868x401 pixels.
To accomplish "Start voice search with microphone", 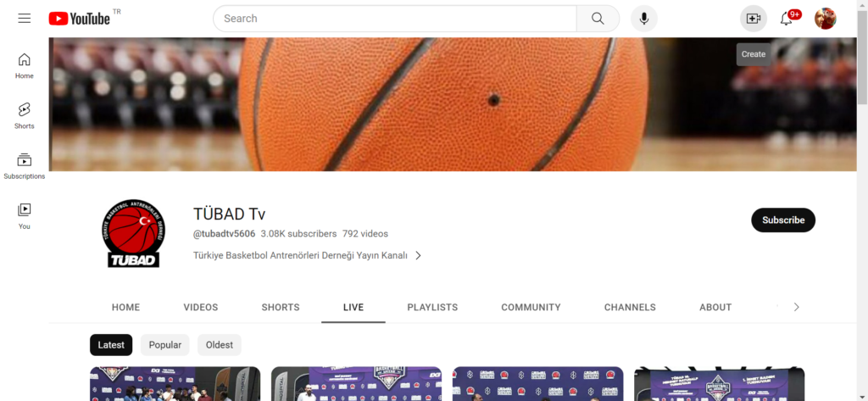I will click(x=644, y=19).
